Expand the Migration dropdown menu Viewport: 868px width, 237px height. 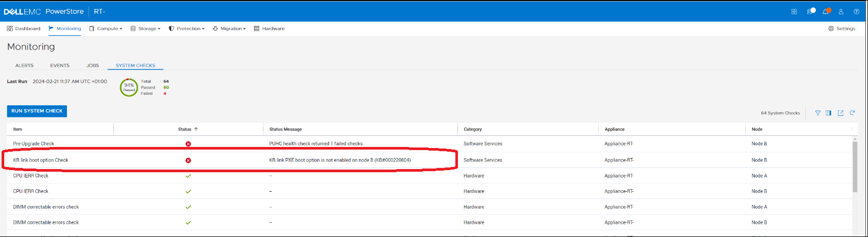(229, 28)
